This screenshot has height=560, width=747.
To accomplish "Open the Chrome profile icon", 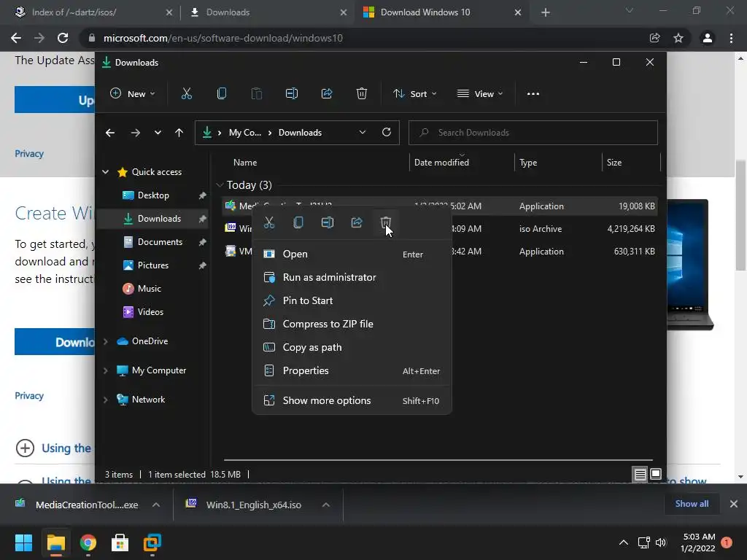I will click(708, 38).
